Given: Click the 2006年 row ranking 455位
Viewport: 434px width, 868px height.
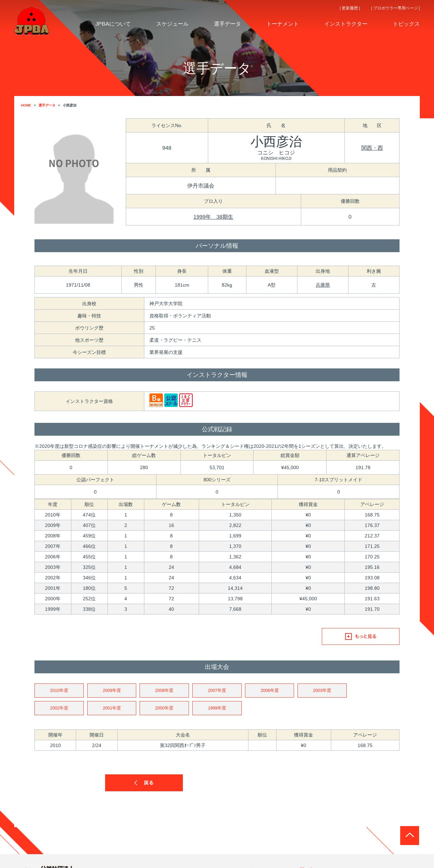Looking at the screenshot, I should [89, 557].
